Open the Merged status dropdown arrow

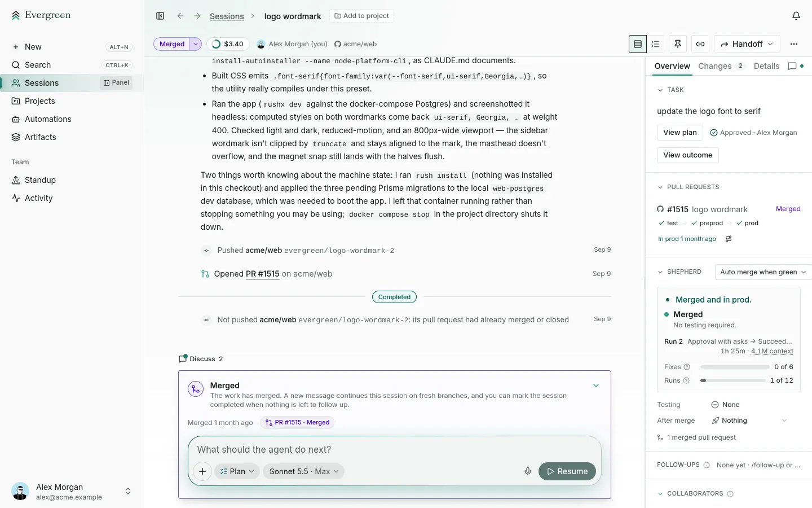click(x=196, y=44)
